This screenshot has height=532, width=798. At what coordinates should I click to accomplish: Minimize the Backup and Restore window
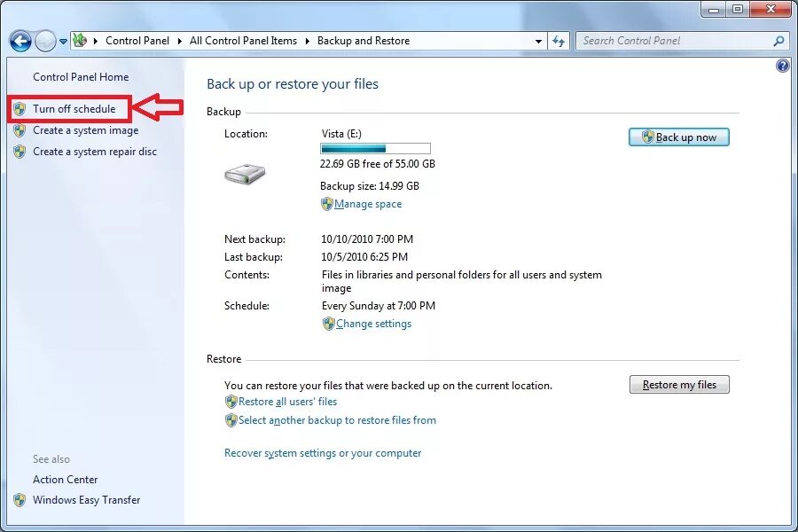tap(714, 9)
